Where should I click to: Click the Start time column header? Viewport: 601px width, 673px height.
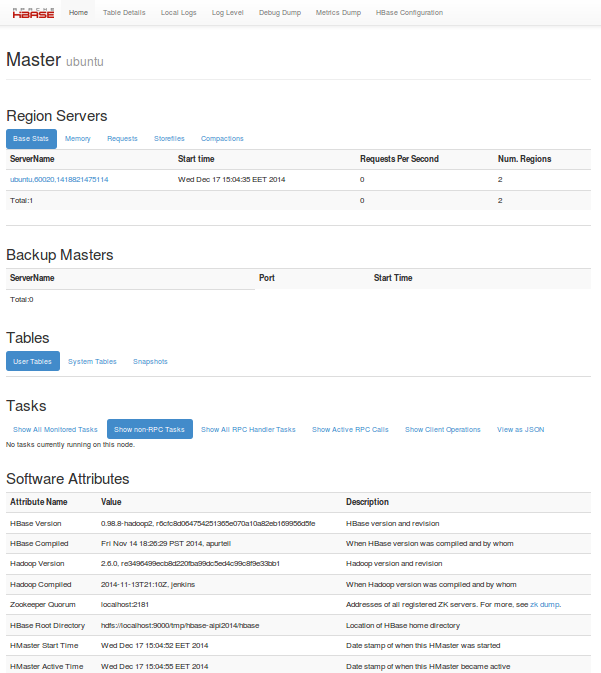(196, 159)
